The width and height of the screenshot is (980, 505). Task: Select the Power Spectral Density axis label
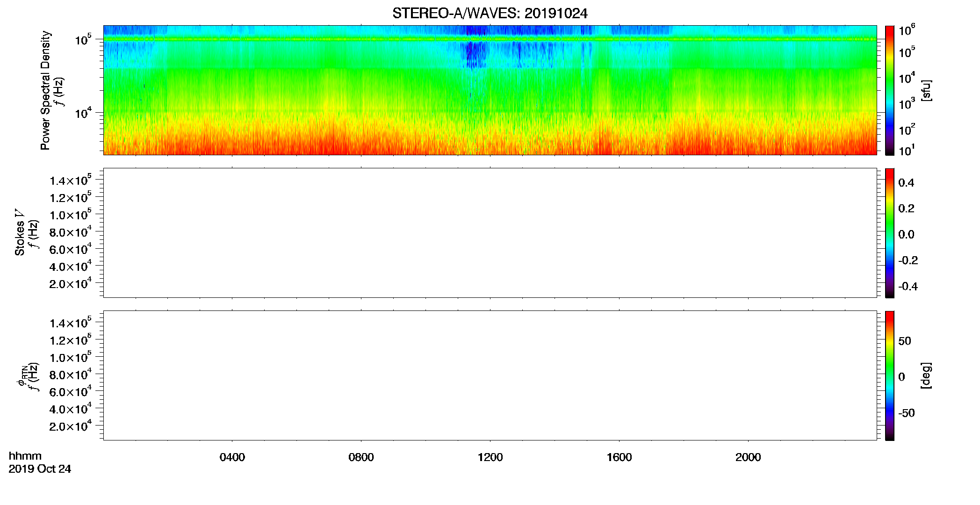coord(45,90)
